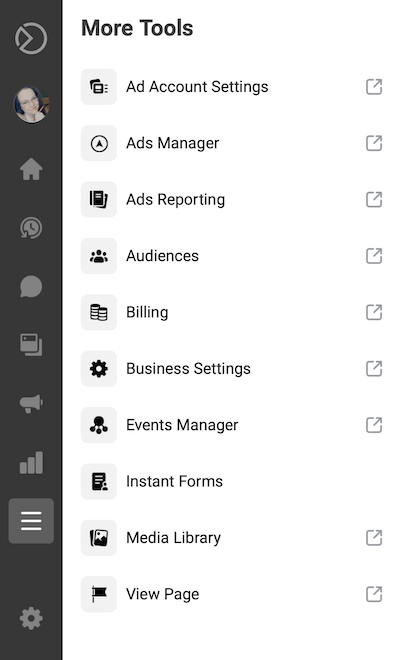Open the settings gear in the sidebar
Image resolution: width=400 pixels, height=660 pixels.
click(31, 618)
